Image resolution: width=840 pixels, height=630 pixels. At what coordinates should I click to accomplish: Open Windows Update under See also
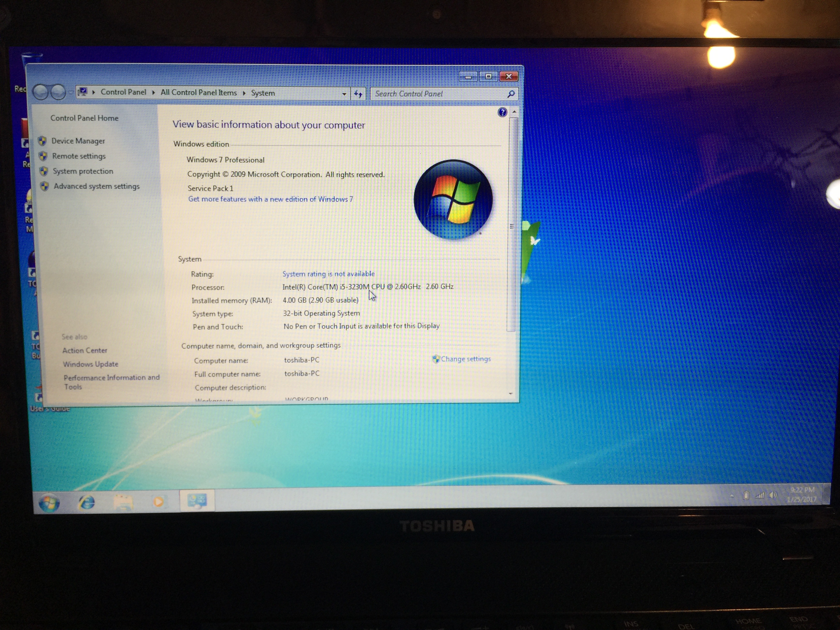[x=90, y=364]
